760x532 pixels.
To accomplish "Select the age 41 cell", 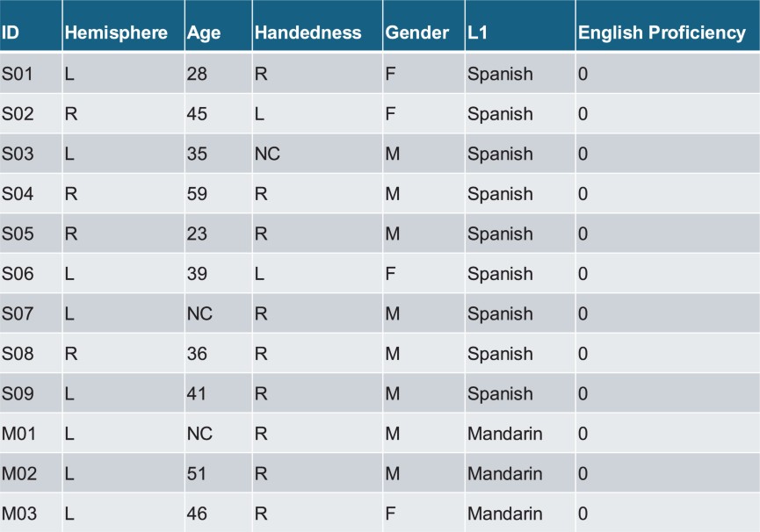I will [x=198, y=393].
